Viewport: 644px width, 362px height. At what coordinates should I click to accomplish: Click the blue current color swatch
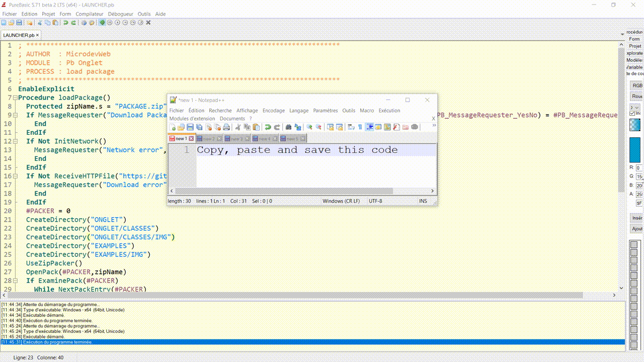click(x=635, y=149)
